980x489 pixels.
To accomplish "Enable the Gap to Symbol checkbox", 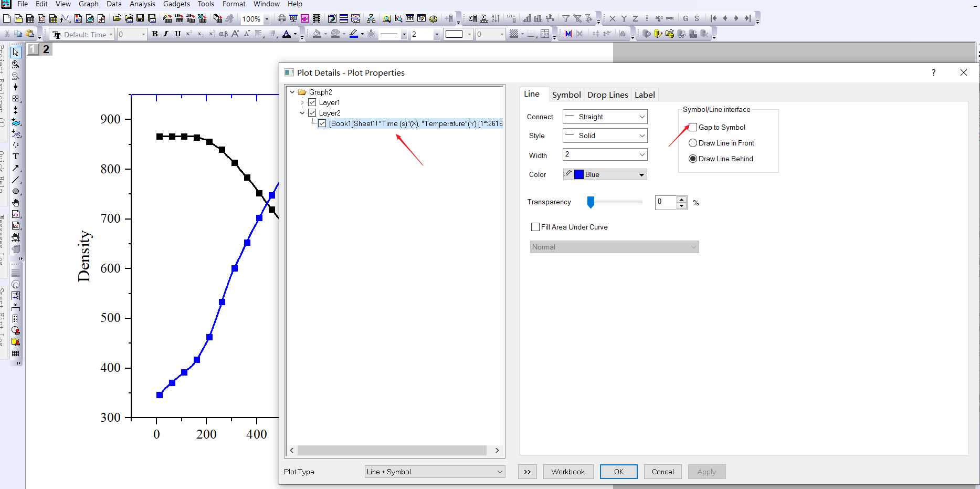I will click(x=693, y=127).
